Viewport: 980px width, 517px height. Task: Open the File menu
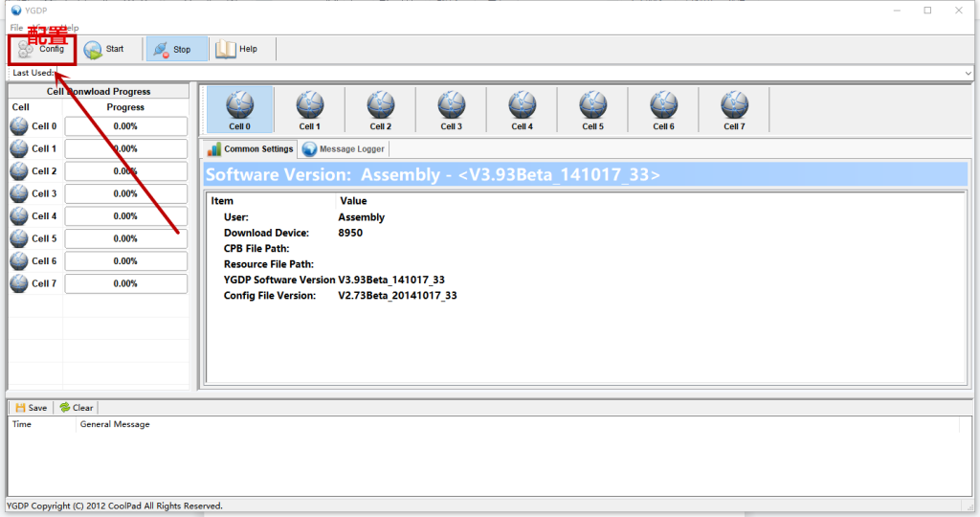pos(16,28)
